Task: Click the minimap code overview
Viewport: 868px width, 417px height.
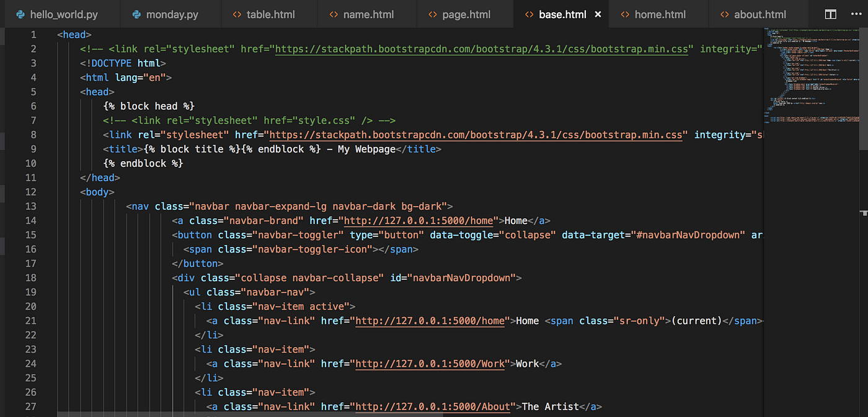Action: click(811, 74)
